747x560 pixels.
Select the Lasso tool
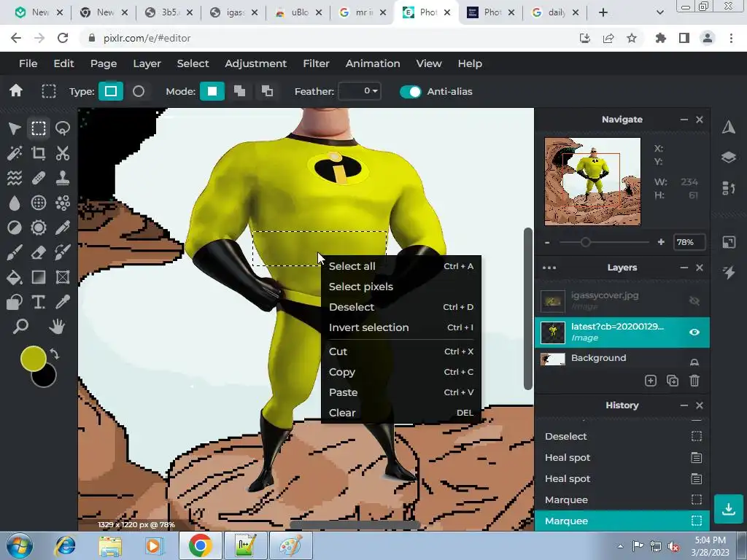63,128
